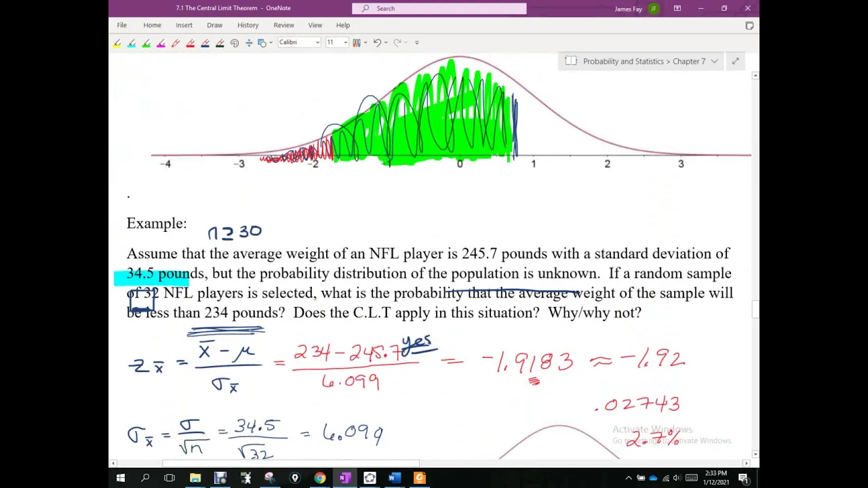Open Task View in taskbar
The image size is (868, 488).
pyautogui.click(x=170, y=479)
